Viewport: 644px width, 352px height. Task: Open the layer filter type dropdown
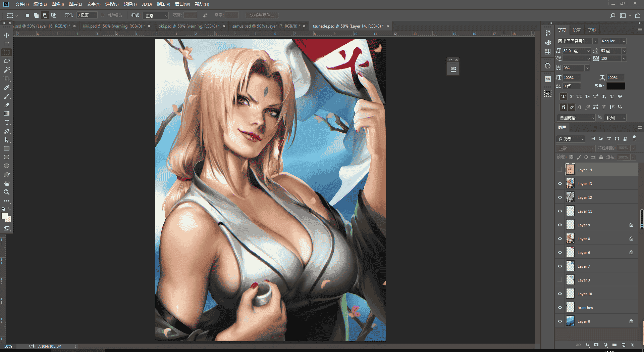pyautogui.click(x=571, y=139)
